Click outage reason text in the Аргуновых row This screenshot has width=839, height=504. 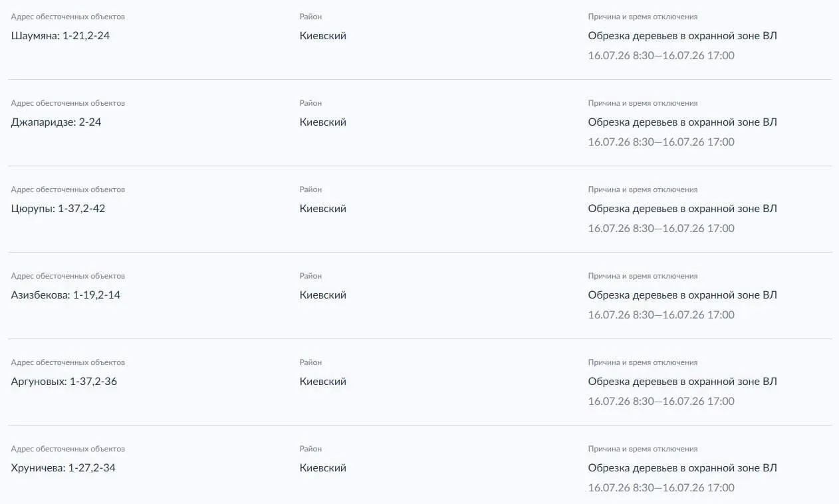pyautogui.click(x=683, y=382)
